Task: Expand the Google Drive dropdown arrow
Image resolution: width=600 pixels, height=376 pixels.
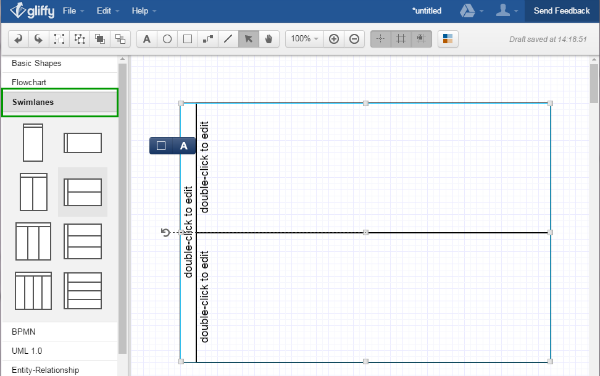Action: (481, 11)
